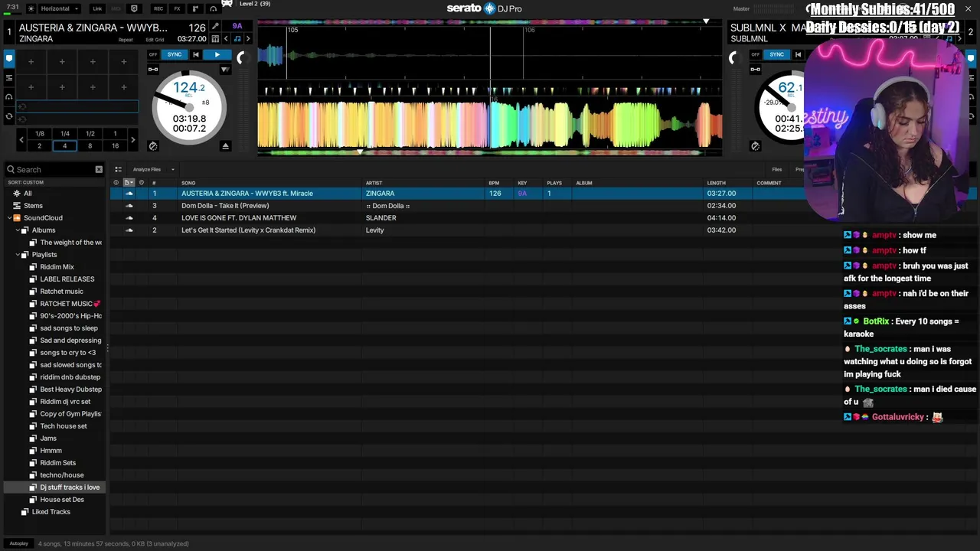
Task: Turn sync OFF on deck 1
Action: [153, 54]
